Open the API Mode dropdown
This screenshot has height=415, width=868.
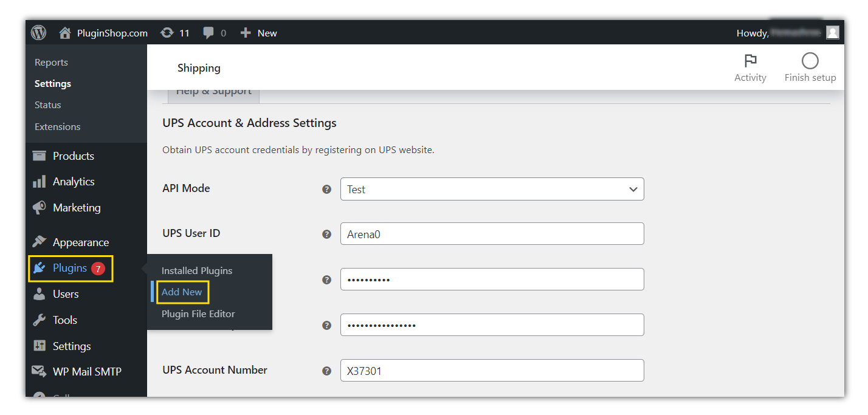coord(492,189)
